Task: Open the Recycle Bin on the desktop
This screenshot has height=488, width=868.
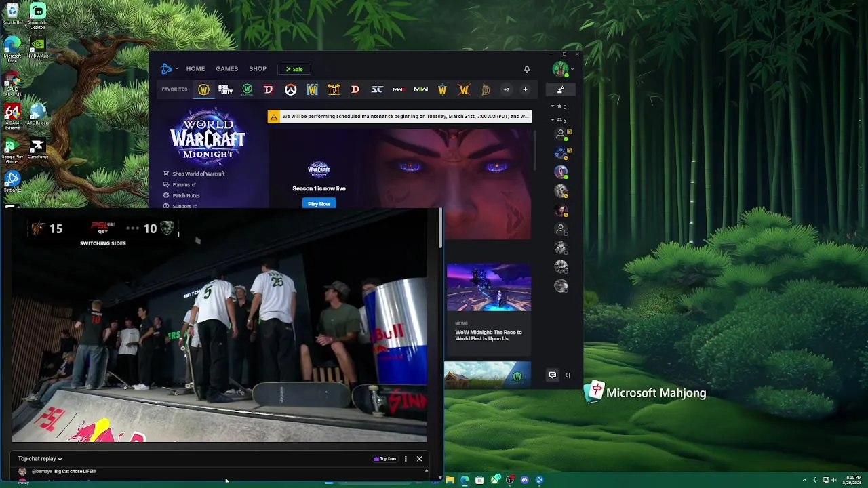Action: (12, 14)
